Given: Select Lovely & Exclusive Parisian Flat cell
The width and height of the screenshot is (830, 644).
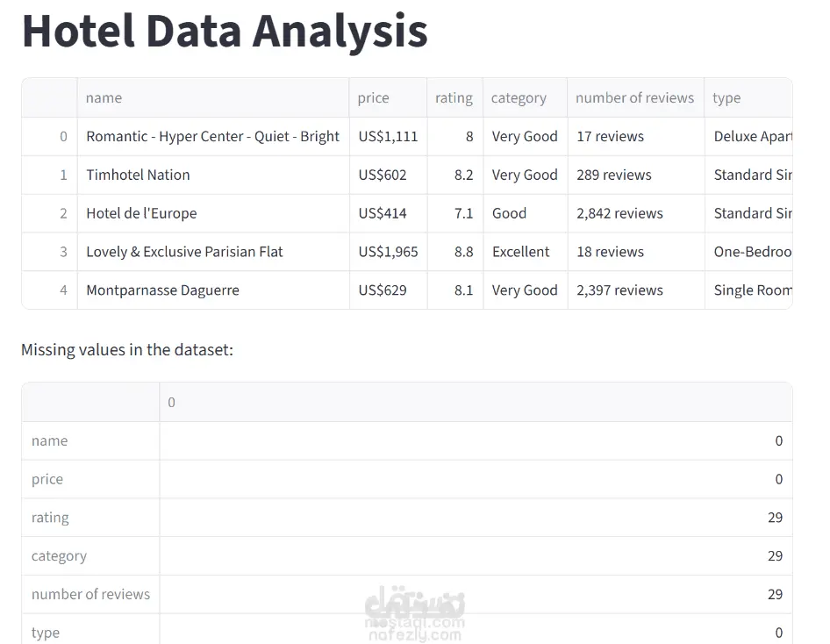Looking at the screenshot, I should (x=184, y=252).
